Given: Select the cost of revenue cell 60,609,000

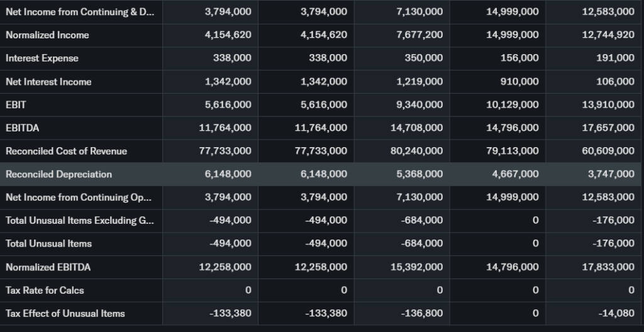Looking at the screenshot, I should pyautogui.click(x=608, y=151).
